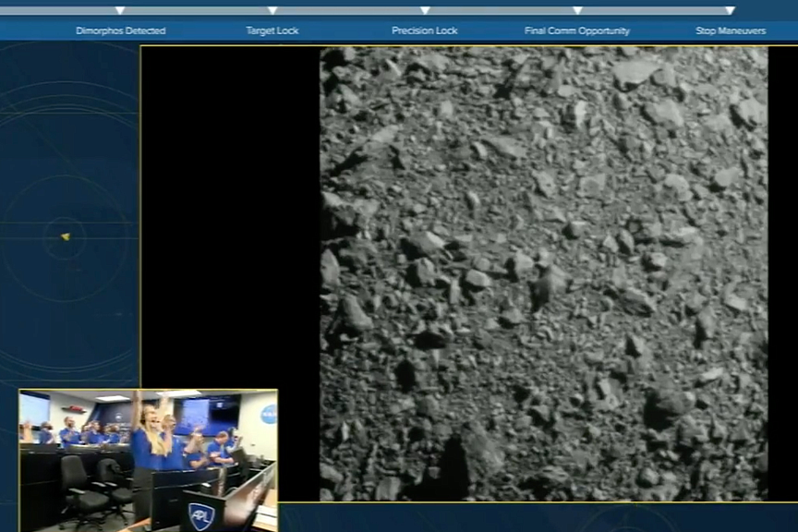Click the yellow spacecraft icon in orbit diagram

66,236
